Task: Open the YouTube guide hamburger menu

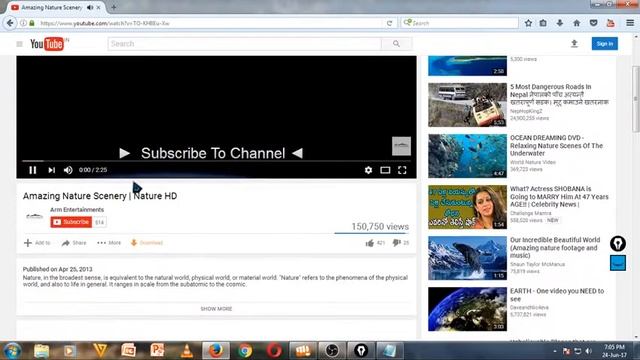Action: tap(19, 44)
